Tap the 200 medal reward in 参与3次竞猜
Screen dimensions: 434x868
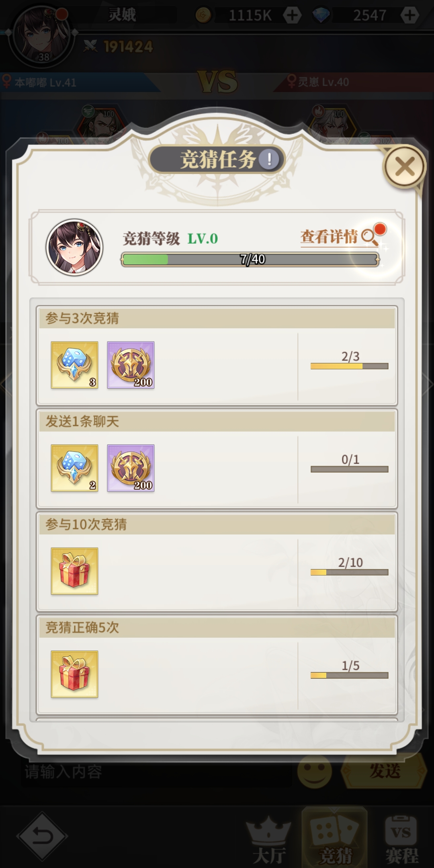click(131, 365)
